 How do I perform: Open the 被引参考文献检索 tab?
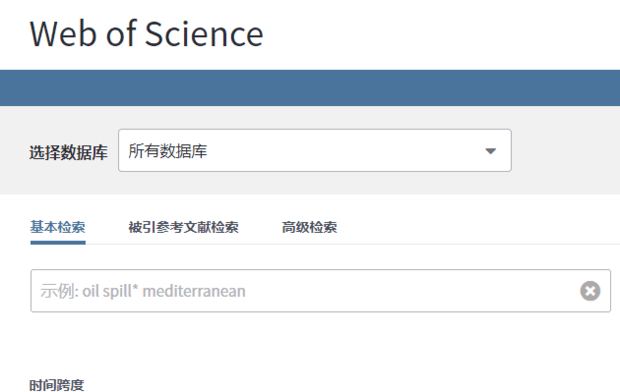(183, 227)
